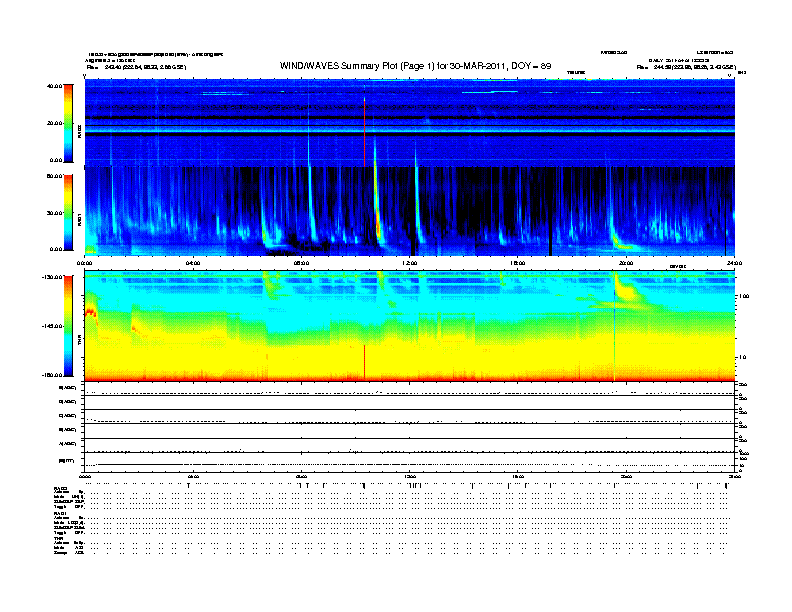
Task: Select the -145.00 label on TNR scale
Action: coord(52,326)
